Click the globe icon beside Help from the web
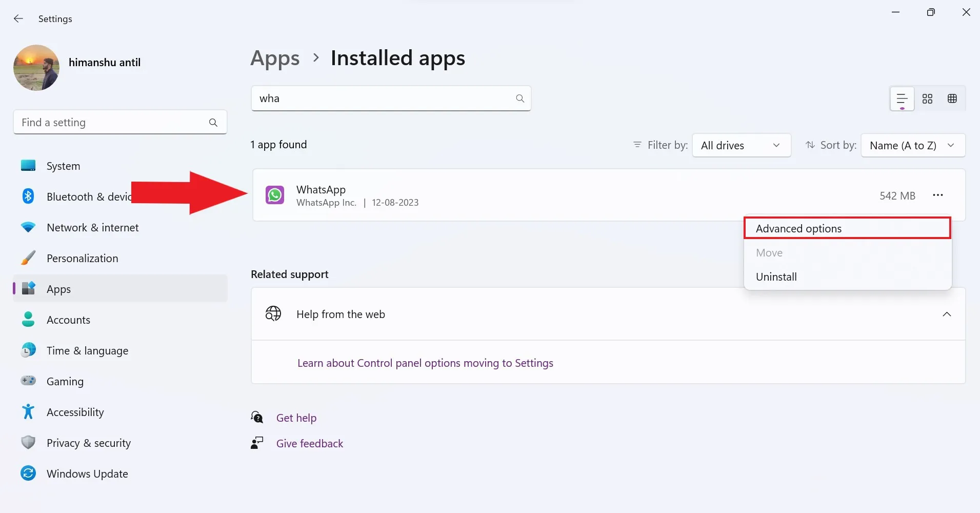980x513 pixels. tap(272, 313)
